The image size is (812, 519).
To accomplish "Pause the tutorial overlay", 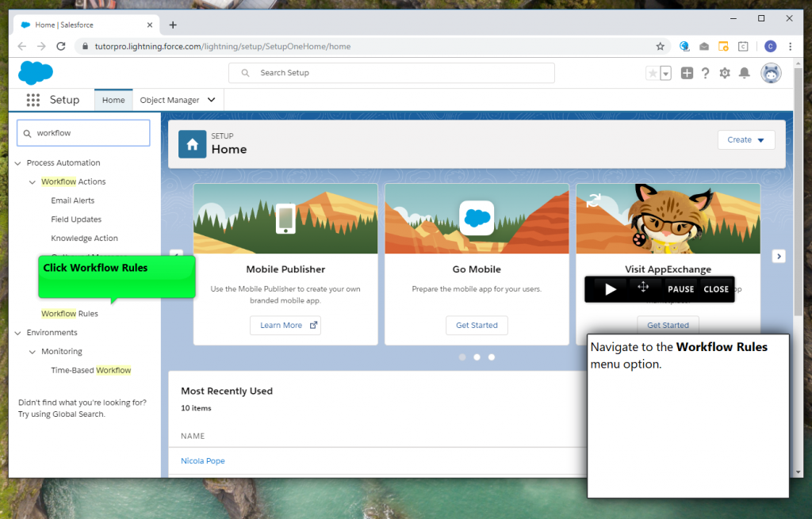I will (680, 289).
